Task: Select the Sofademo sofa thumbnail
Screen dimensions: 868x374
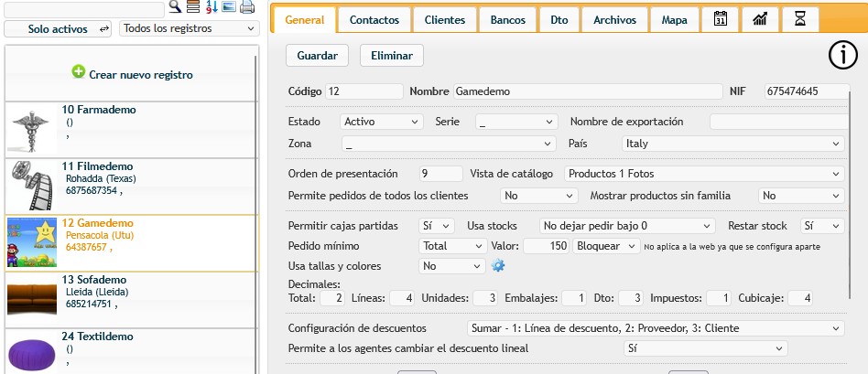Action: (x=32, y=299)
